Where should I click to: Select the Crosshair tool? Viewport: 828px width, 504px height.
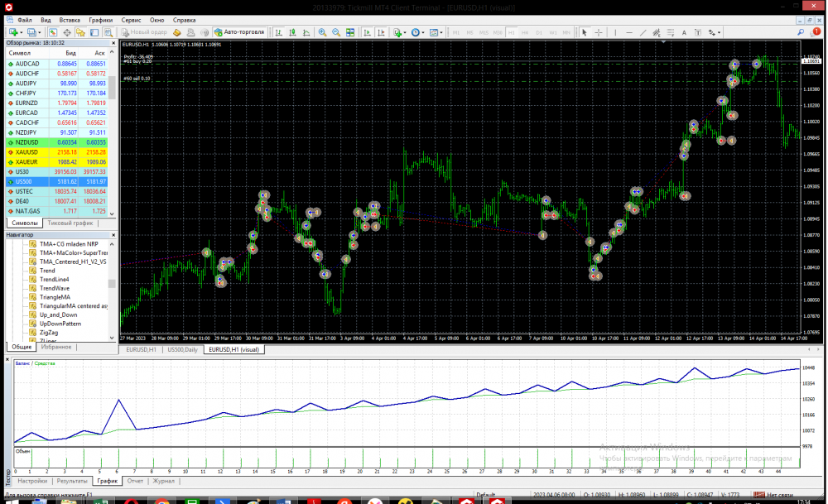coord(598,32)
